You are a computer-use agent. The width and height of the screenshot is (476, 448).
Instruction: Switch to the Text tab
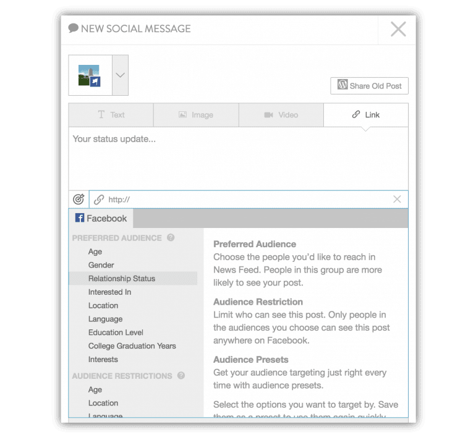[x=111, y=115]
